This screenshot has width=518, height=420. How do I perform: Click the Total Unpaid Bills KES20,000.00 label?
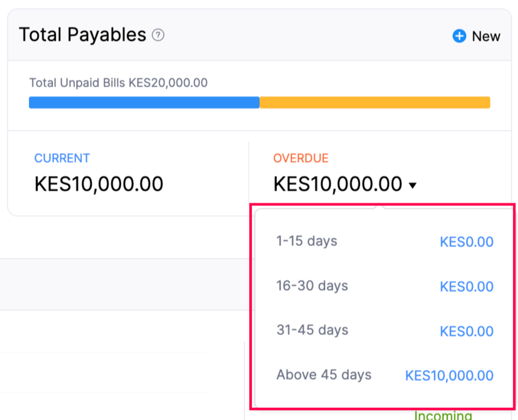tap(118, 83)
